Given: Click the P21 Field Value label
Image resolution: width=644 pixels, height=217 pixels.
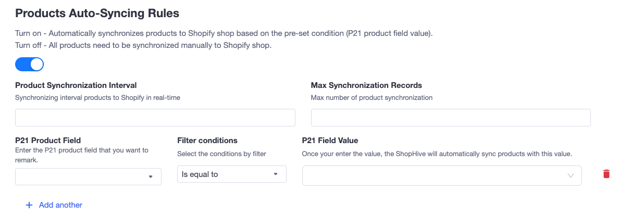Looking at the screenshot, I should point(330,141).
